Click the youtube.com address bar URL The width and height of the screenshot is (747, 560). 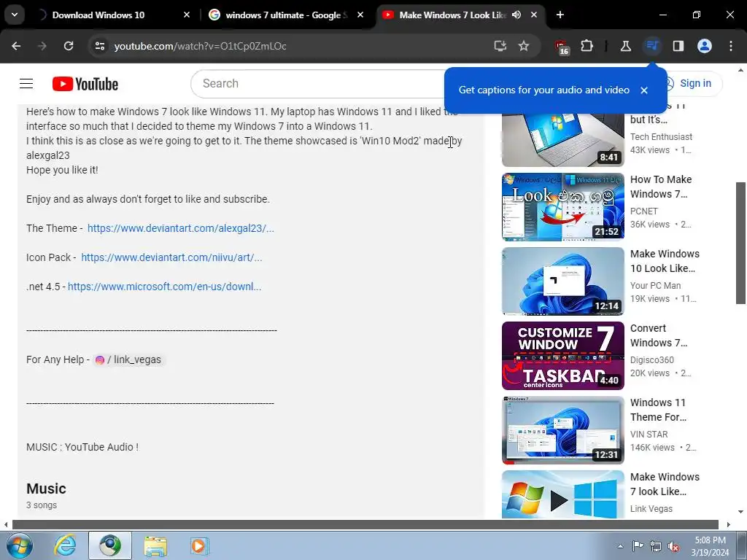click(200, 46)
